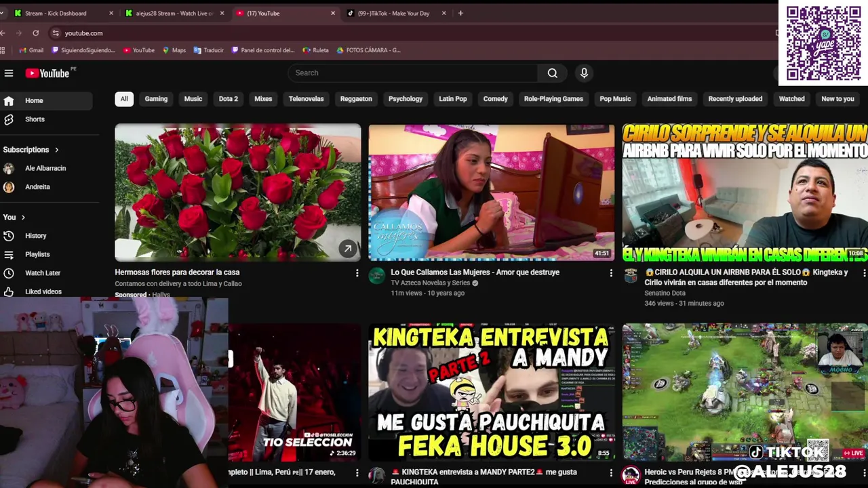The width and height of the screenshot is (868, 488).
Task: Select the Dota 2 filter chip
Action: click(x=229, y=99)
